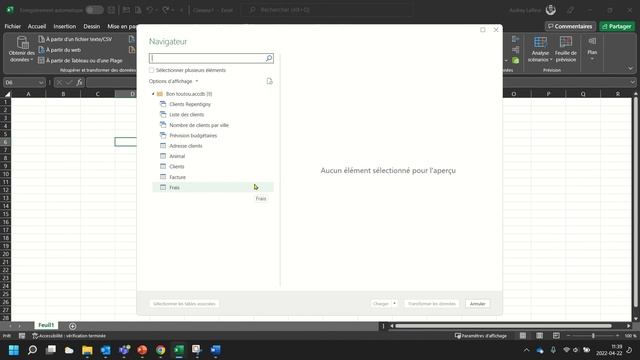Image resolution: width=640 pixels, height=360 pixels.
Task: Choose À partir du web
Action: pyautogui.click(x=60, y=50)
